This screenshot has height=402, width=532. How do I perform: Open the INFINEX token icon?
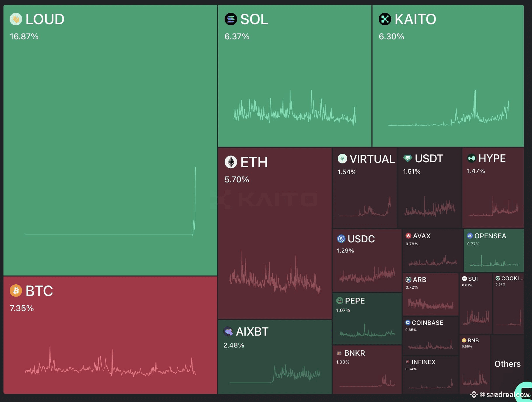click(x=408, y=362)
